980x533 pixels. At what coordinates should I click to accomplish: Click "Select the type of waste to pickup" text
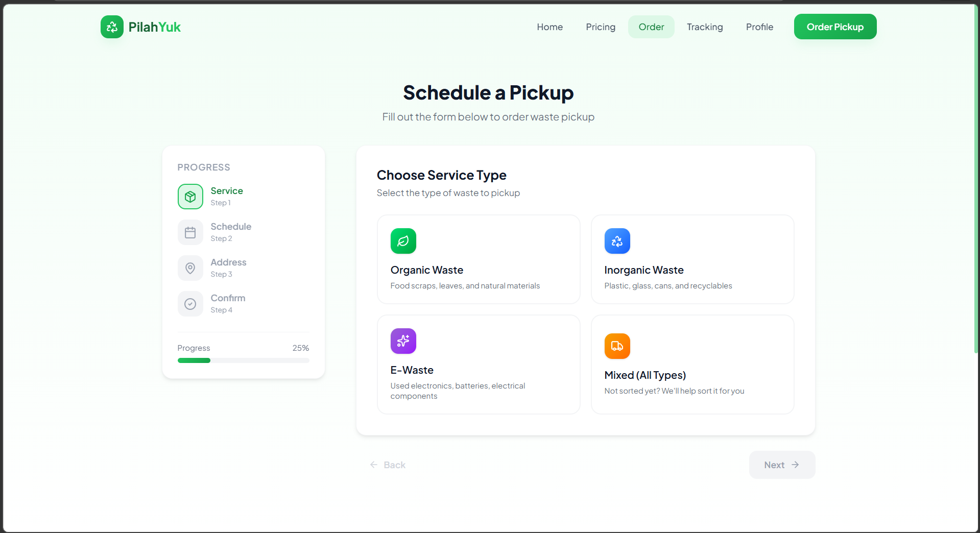(448, 193)
